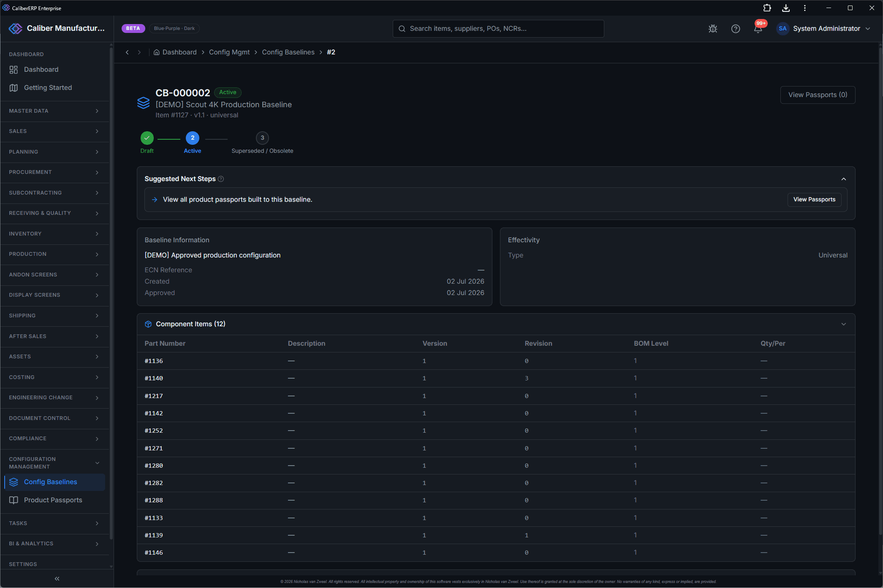Click the View Passports (0) button

(x=818, y=95)
